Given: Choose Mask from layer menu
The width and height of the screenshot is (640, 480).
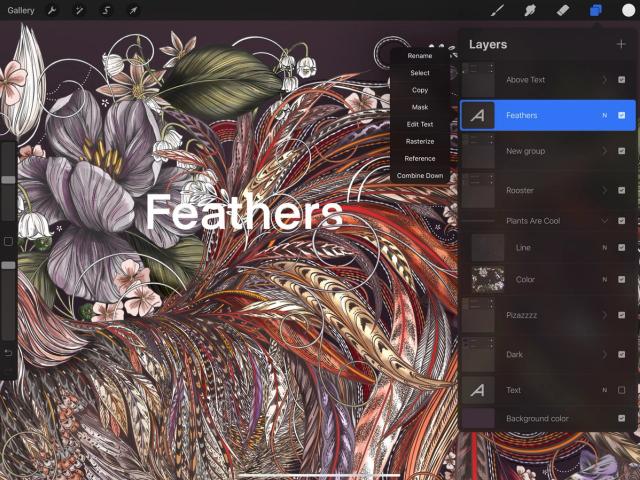Looking at the screenshot, I should pyautogui.click(x=420, y=107).
